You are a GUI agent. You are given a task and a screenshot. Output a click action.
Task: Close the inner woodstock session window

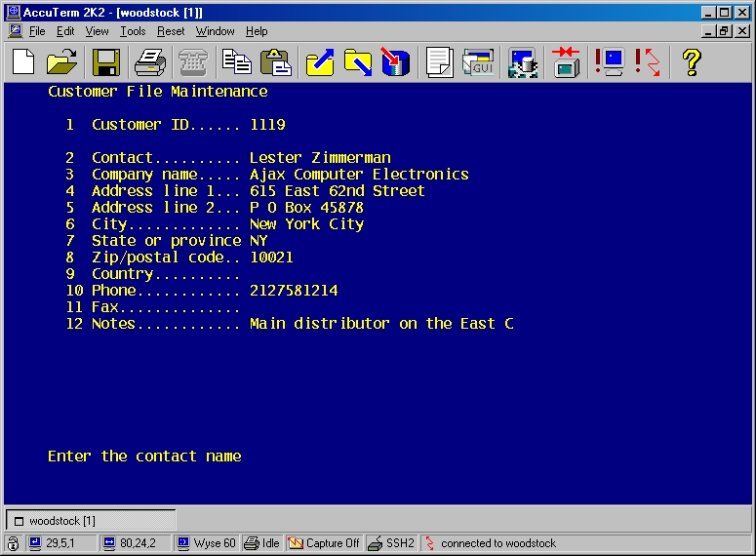(x=742, y=31)
